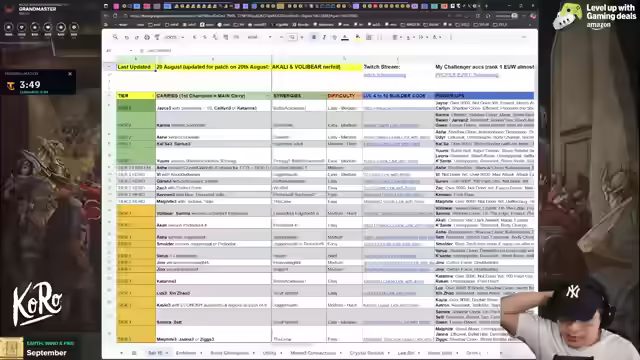Image resolution: width=640 pixels, height=360 pixels.
Task: Open the font family dropdown
Action: coord(259,37)
